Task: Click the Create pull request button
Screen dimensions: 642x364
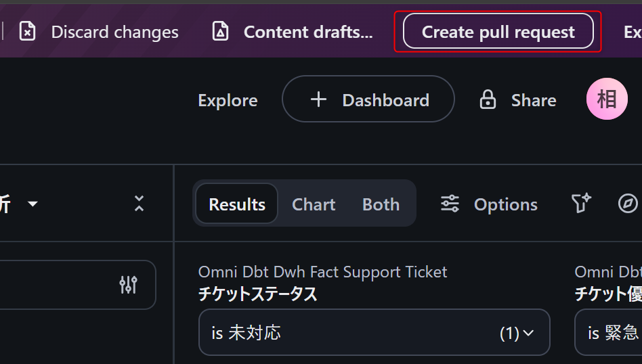Action: pos(498,32)
